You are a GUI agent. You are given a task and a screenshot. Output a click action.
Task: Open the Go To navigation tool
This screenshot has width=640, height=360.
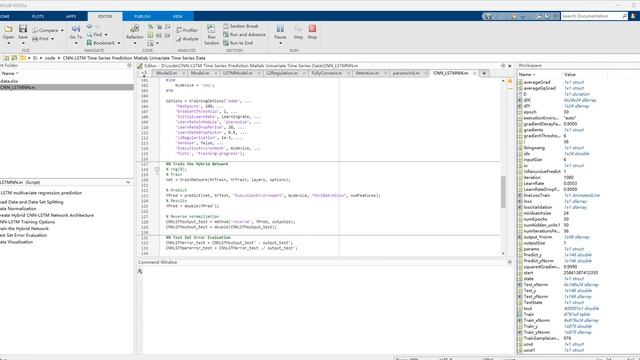click(76, 32)
